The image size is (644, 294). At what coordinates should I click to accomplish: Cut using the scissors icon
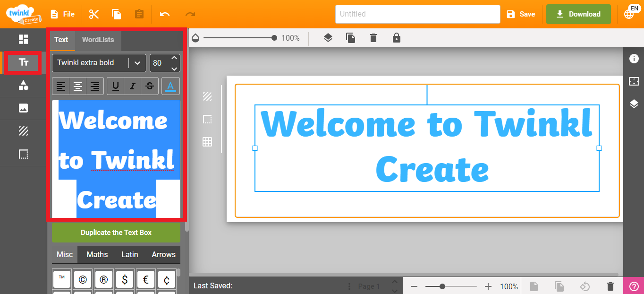93,14
